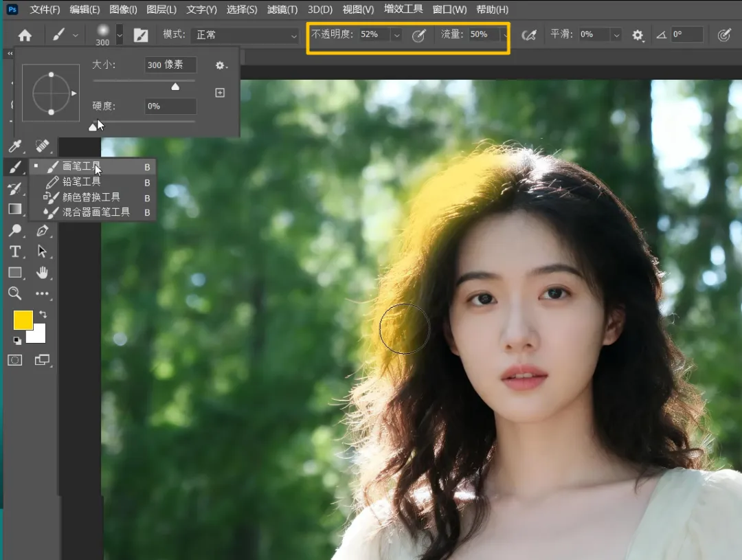Viewport: 742px width, 560px height.
Task: Select the Hand tool
Action: click(x=43, y=272)
